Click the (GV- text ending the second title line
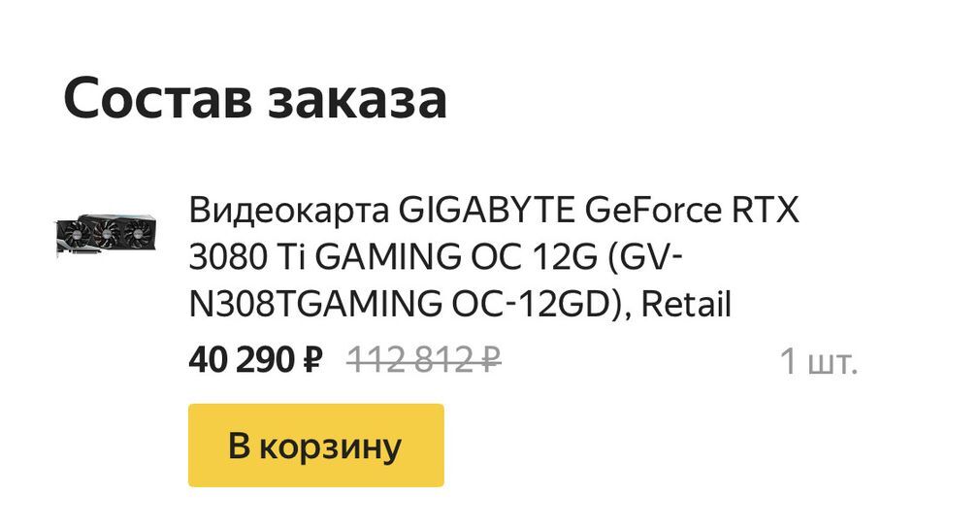Viewport: 980px width, 529px height. (x=646, y=257)
